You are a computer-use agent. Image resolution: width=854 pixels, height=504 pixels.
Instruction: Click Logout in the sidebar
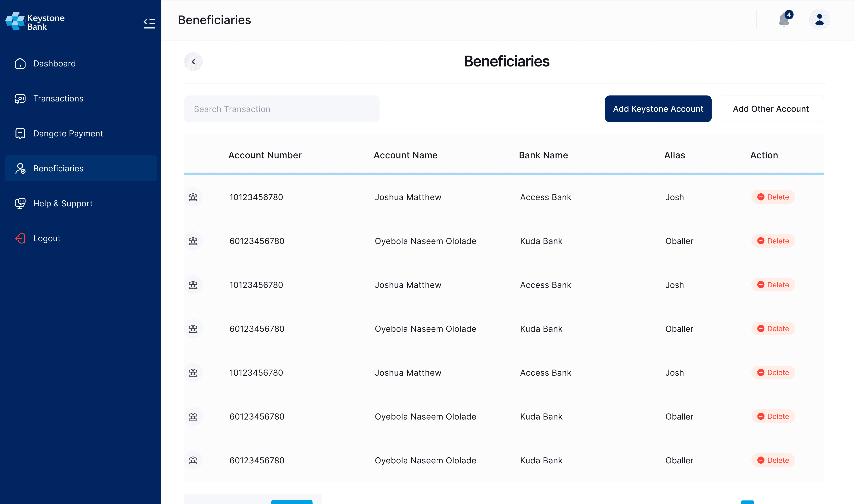click(x=80, y=238)
